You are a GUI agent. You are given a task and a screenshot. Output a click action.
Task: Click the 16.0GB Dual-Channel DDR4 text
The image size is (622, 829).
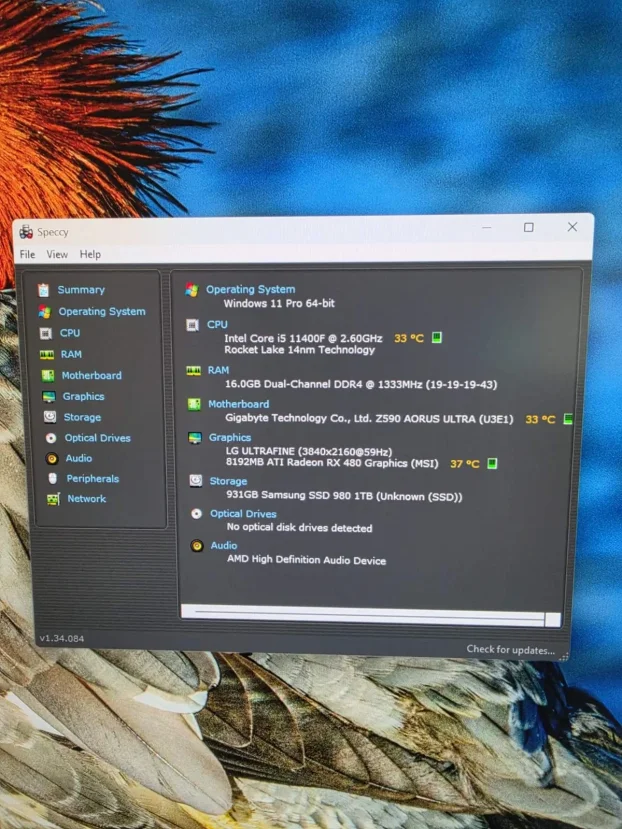click(x=361, y=384)
